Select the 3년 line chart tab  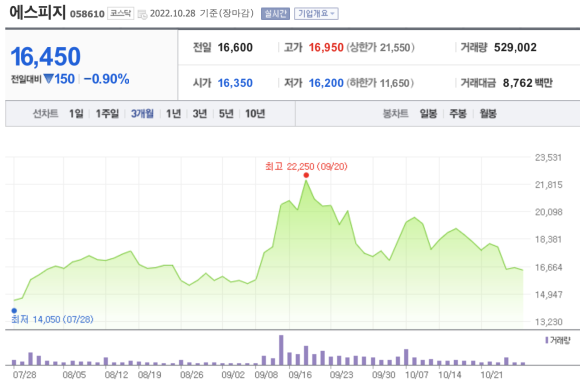200,114
